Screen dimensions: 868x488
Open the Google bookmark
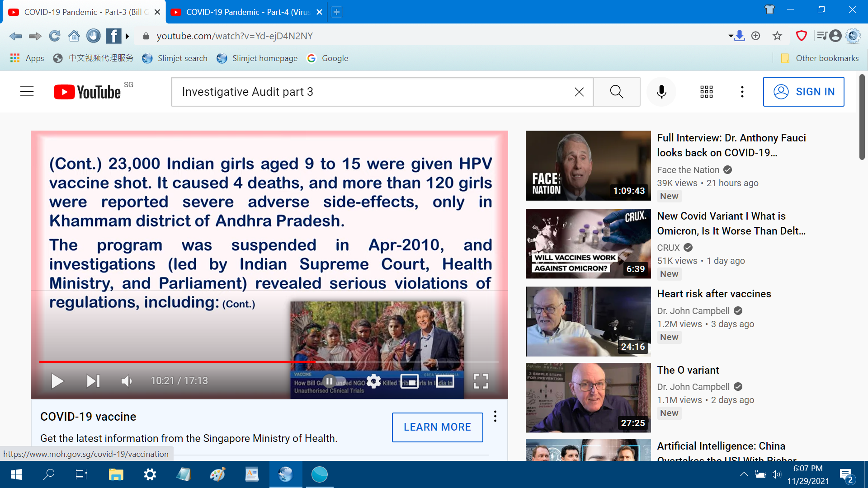pyautogui.click(x=328, y=58)
